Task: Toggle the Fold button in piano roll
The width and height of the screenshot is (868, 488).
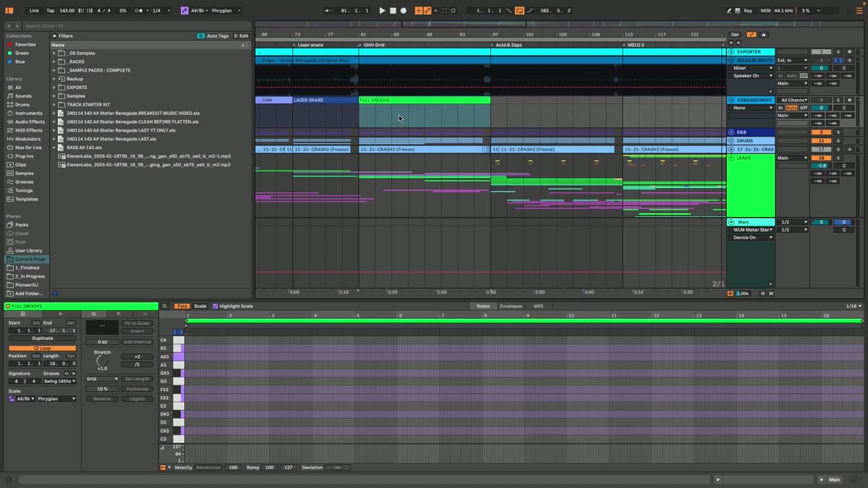Action: coord(182,306)
